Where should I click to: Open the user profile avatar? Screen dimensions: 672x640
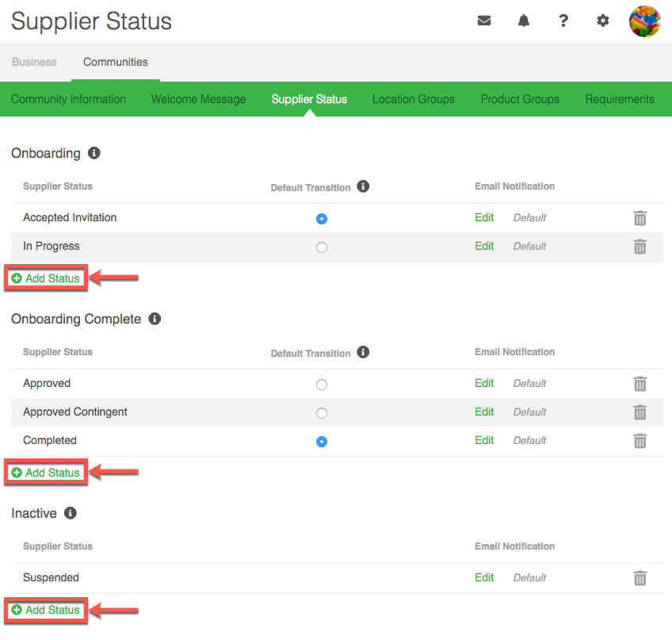click(644, 21)
